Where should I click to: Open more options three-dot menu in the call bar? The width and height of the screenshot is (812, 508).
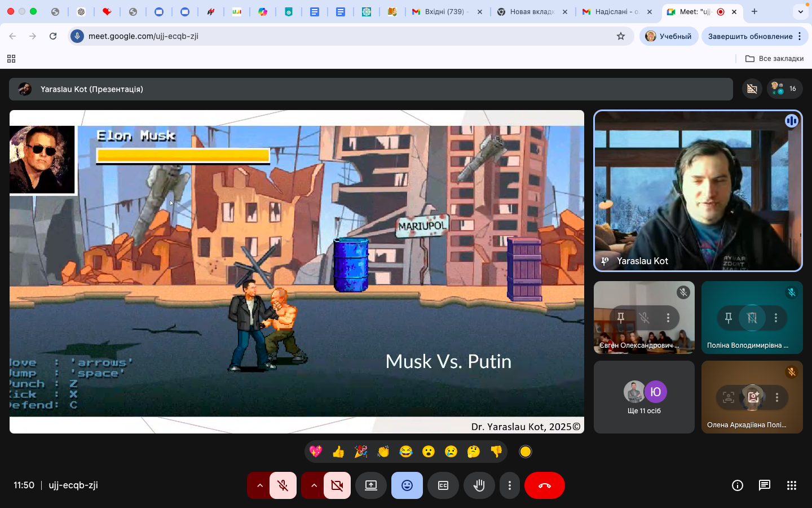click(510, 485)
